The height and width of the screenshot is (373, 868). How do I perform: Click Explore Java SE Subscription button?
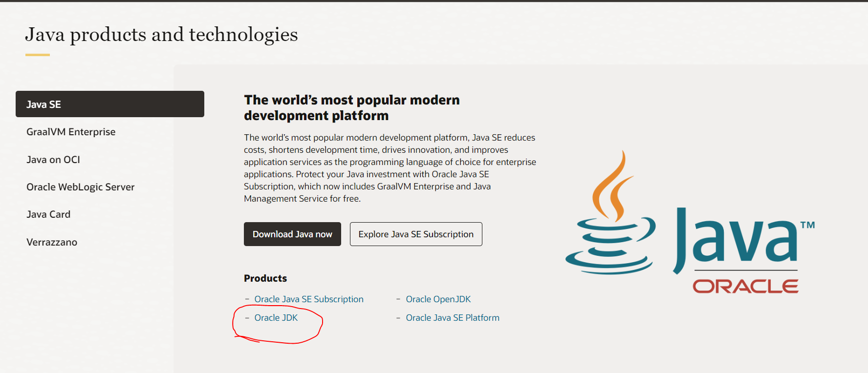pos(416,234)
